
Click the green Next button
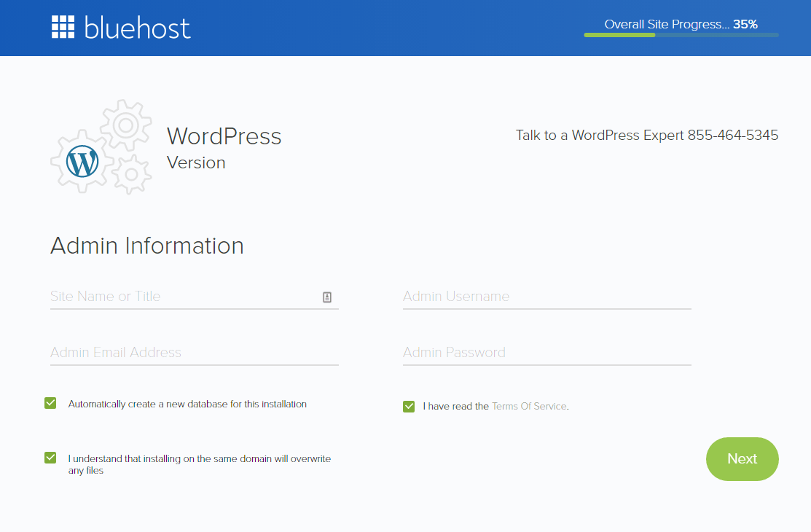(743, 459)
